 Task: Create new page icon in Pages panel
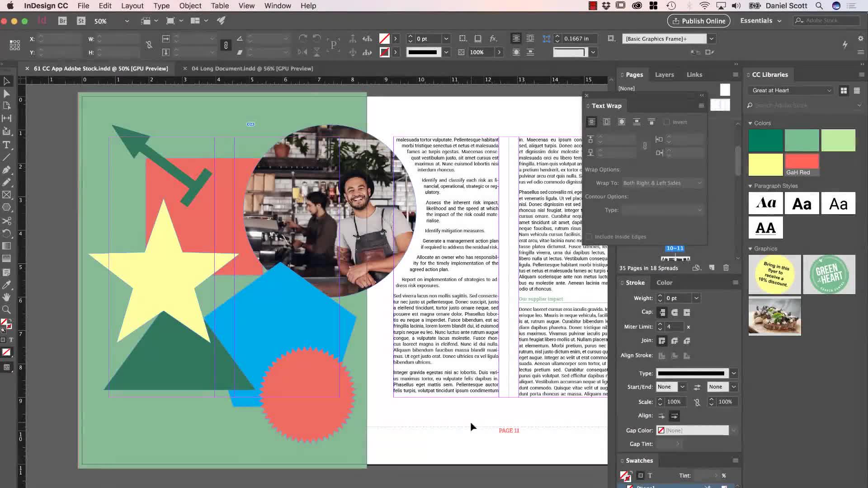(712, 268)
